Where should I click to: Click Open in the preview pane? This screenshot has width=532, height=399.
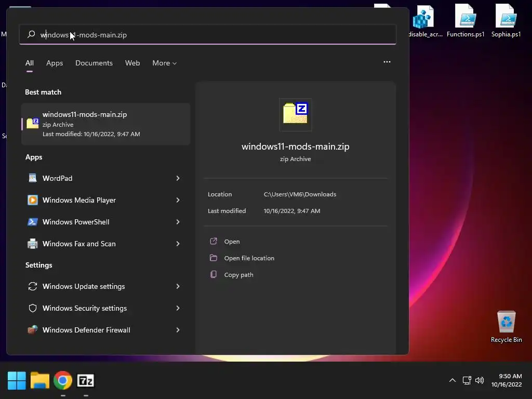click(x=232, y=242)
